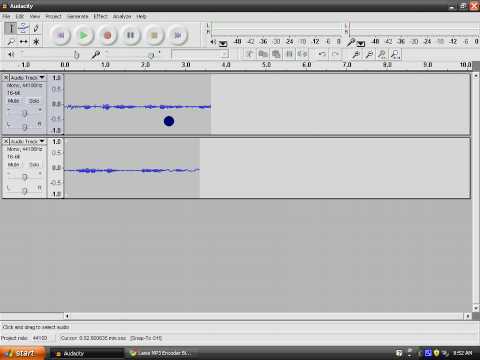Toggle Mute on the first track

14,101
